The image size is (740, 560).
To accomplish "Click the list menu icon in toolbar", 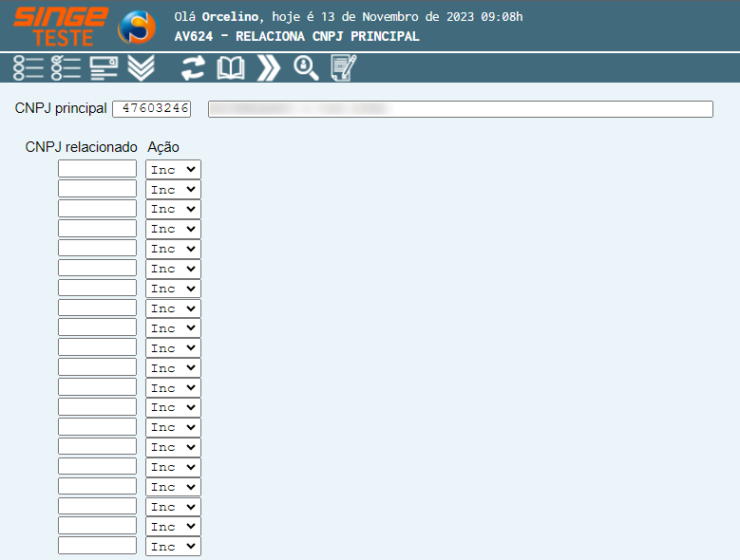I will click(28, 67).
